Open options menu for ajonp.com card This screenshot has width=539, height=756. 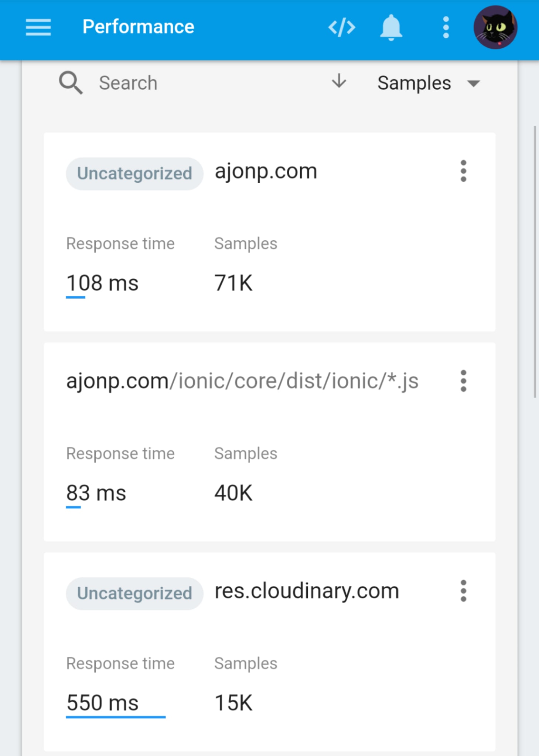coord(463,171)
